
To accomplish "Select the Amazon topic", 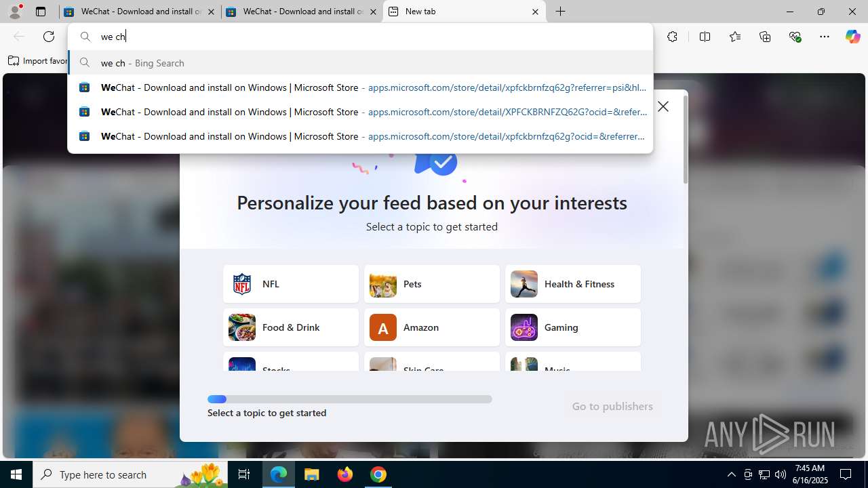I will [x=432, y=327].
